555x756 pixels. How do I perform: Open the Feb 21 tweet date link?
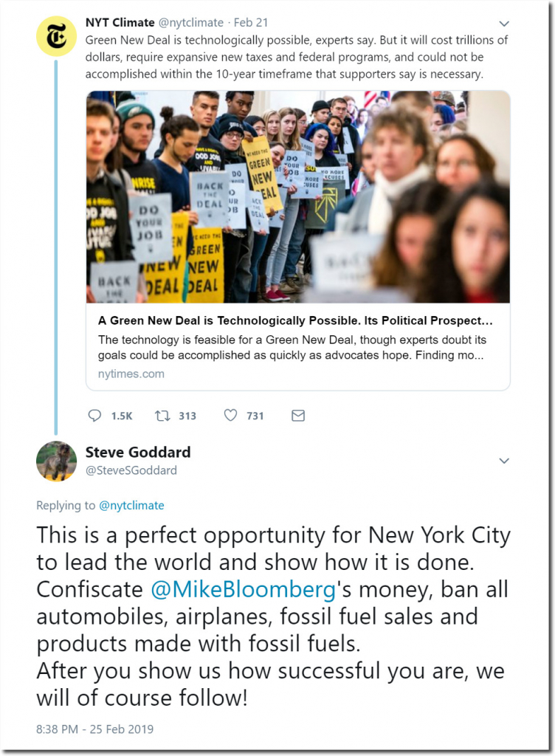[x=249, y=23]
